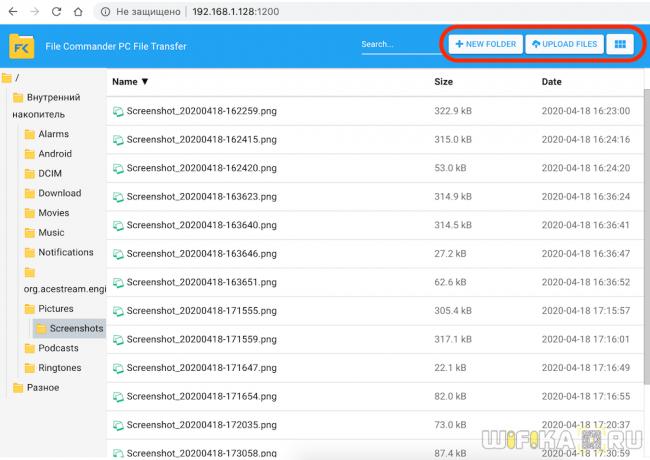Click image icon of Screenshot_20200418-162259.png
The height and width of the screenshot is (460, 650).
pos(118,111)
